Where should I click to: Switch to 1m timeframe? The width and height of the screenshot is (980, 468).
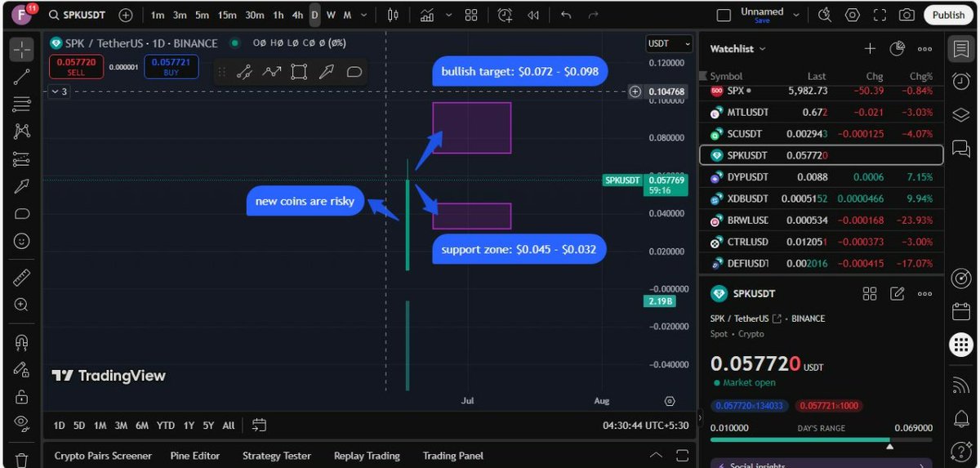[x=157, y=15]
